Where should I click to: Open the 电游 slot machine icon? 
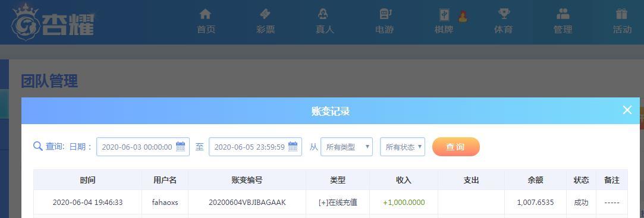385,14
